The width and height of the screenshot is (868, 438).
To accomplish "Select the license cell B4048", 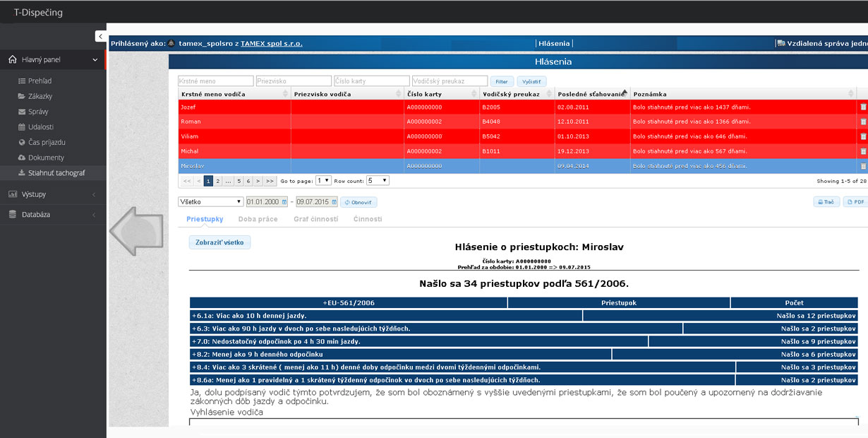I will [517, 122].
